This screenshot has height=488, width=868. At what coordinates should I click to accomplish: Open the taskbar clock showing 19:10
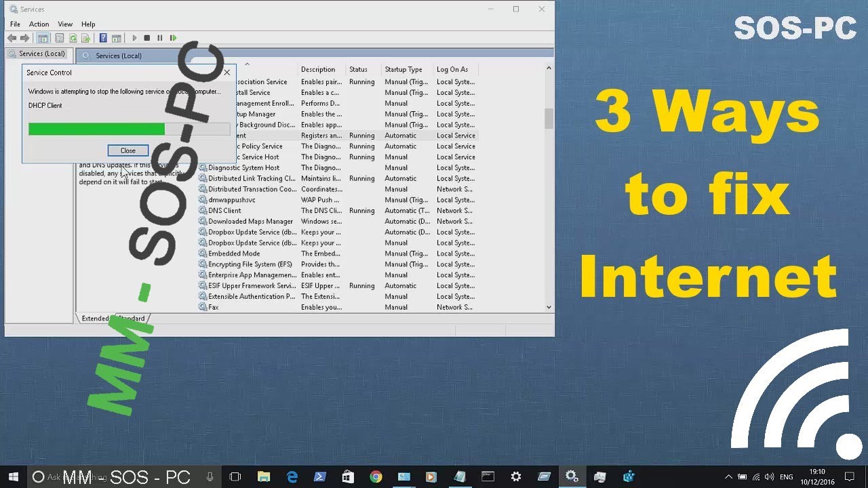click(817, 476)
